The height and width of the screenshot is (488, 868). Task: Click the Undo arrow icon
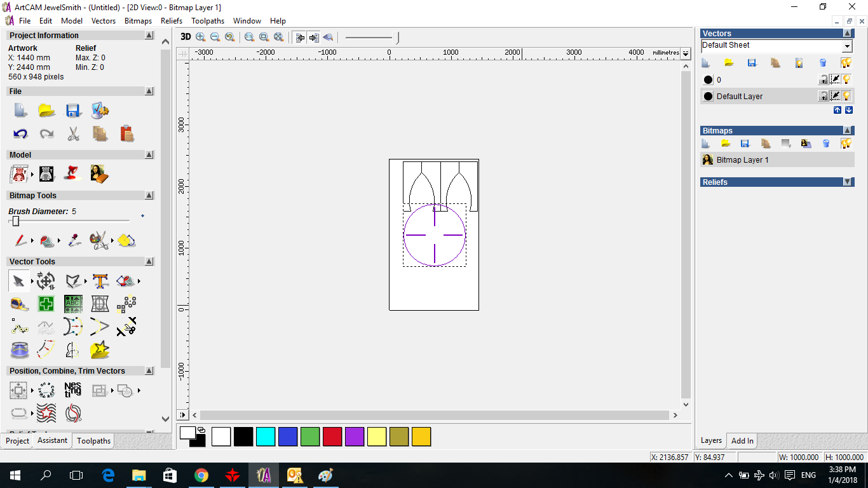[x=20, y=134]
